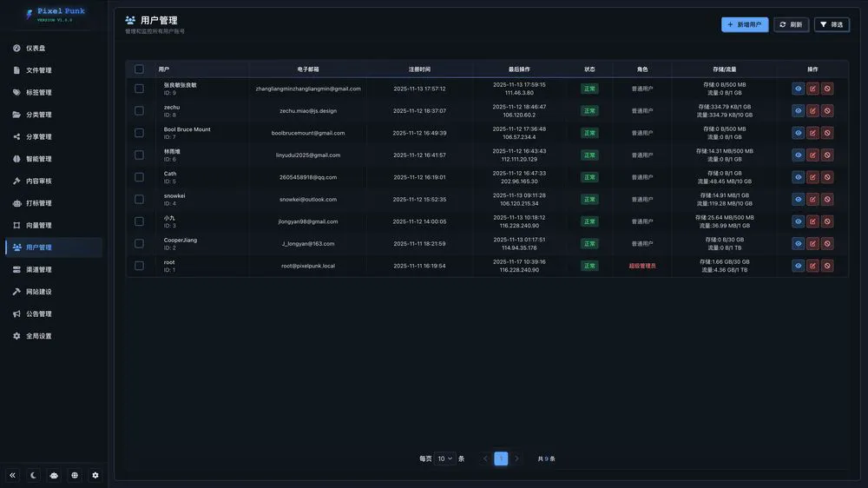Toggle dark mode with the moon icon
The width and height of the screenshot is (868, 488).
(x=33, y=475)
